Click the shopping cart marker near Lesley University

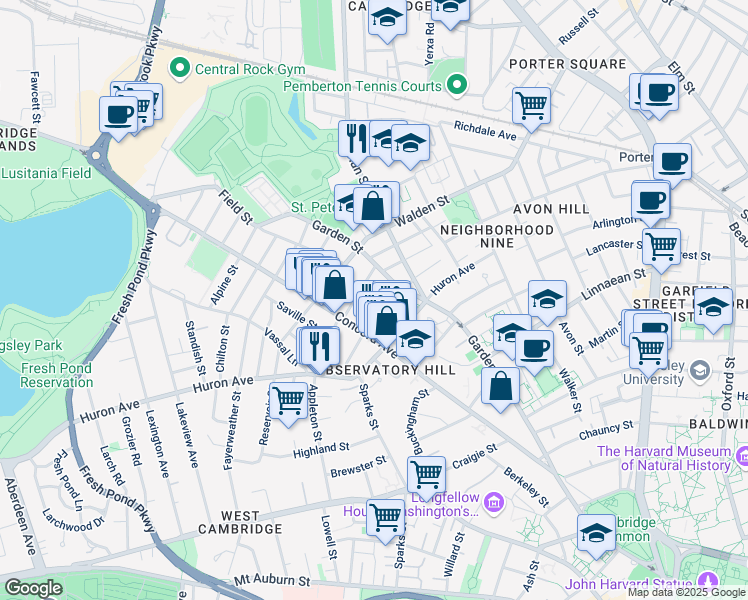tap(649, 354)
